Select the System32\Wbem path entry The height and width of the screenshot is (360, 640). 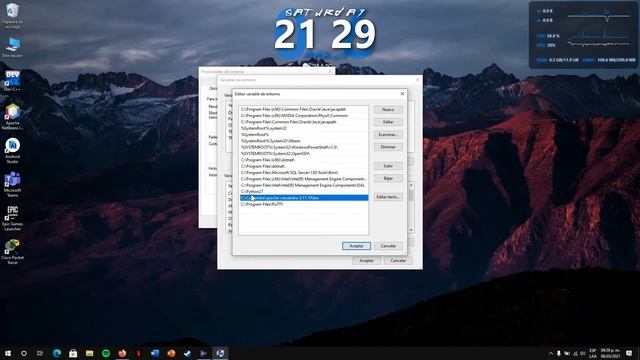(x=304, y=141)
